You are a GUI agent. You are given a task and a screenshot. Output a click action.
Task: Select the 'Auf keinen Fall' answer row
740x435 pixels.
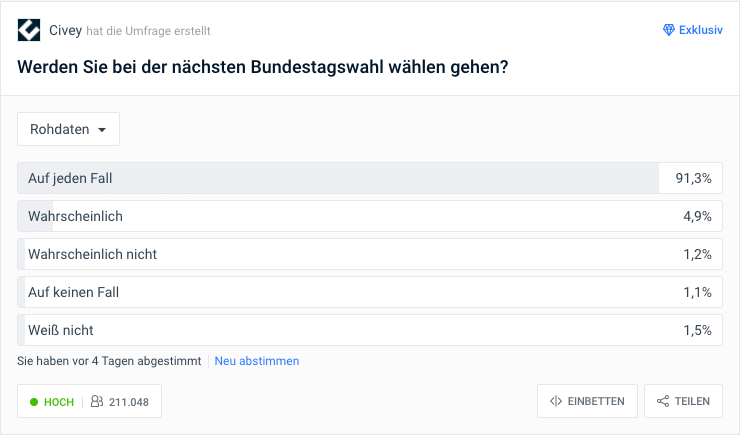(370, 292)
